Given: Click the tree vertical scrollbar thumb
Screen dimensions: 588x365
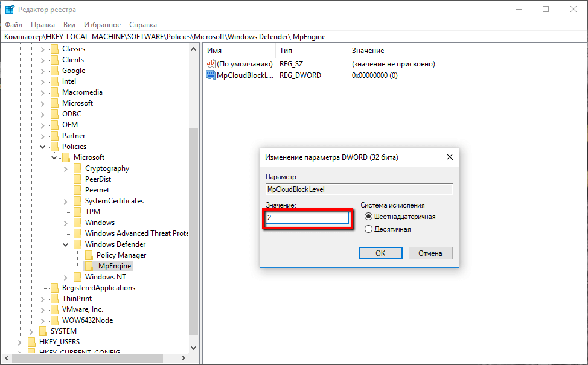Looking at the screenshot, I should click(x=193, y=231).
